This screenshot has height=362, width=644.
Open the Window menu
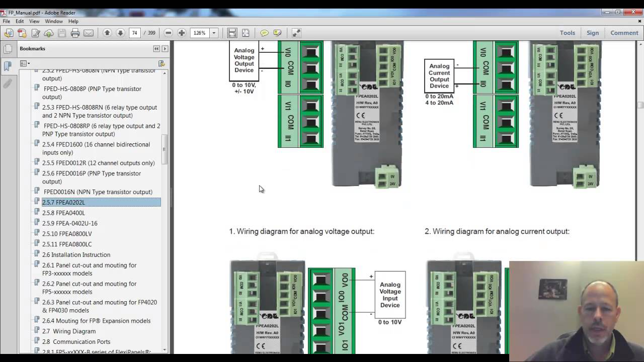tap(54, 21)
